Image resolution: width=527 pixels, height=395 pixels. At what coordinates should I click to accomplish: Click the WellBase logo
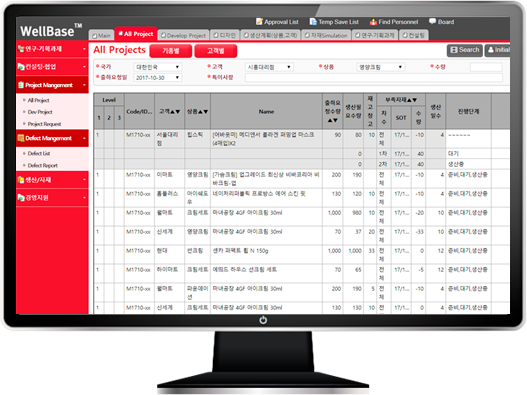[51, 30]
